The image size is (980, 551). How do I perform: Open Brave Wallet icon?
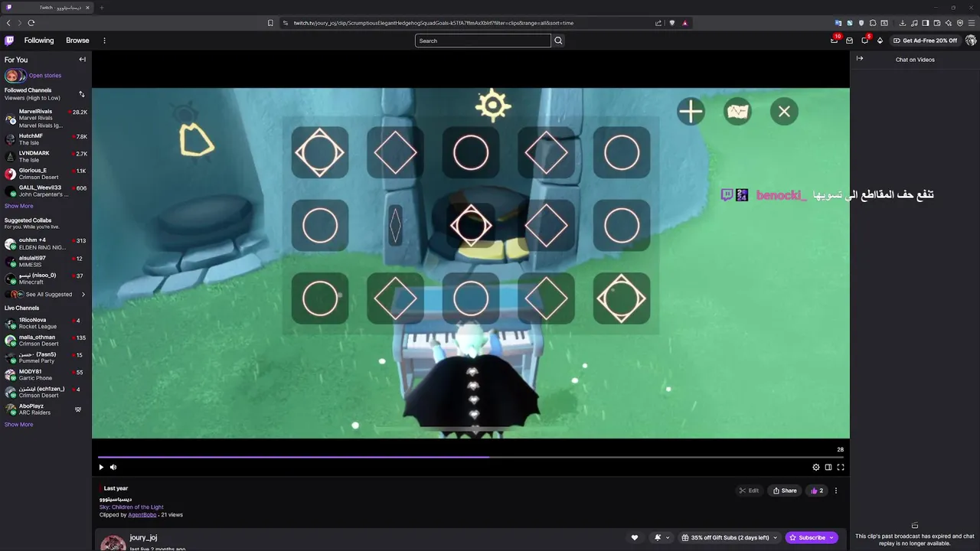937,23
